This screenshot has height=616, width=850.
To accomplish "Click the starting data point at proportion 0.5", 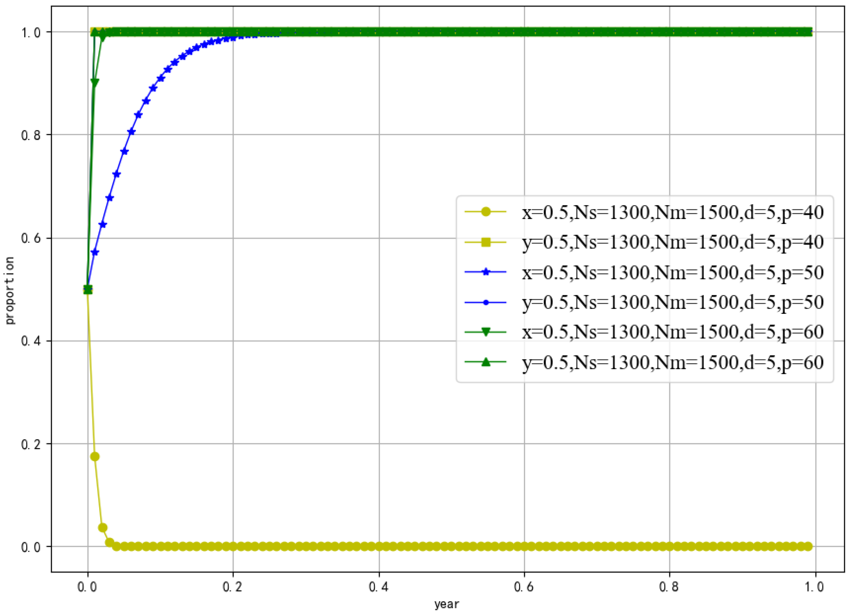I will coord(88,290).
